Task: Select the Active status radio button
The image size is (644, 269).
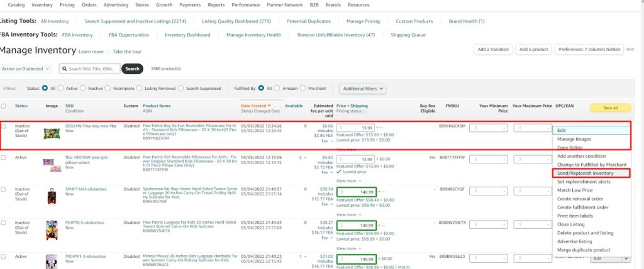Action: pyautogui.click(x=62, y=89)
